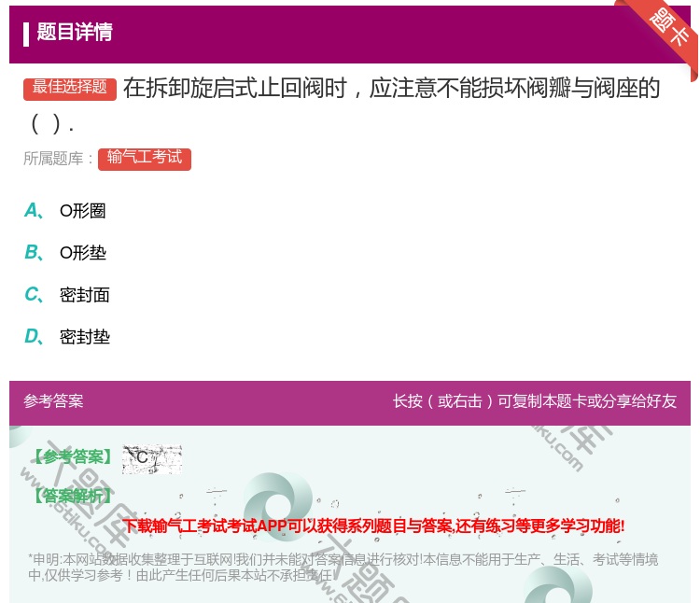Click the question text about 旋启式止回阀
Screen dimensions: 700x603
click(x=342, y=105)
